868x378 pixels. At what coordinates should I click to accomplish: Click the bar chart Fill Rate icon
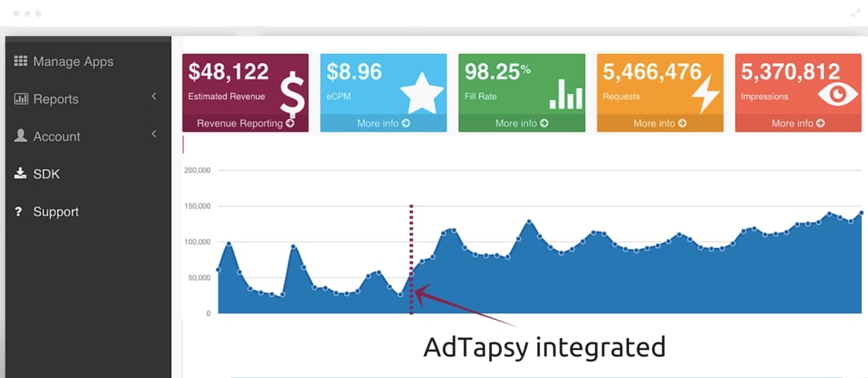566,94
